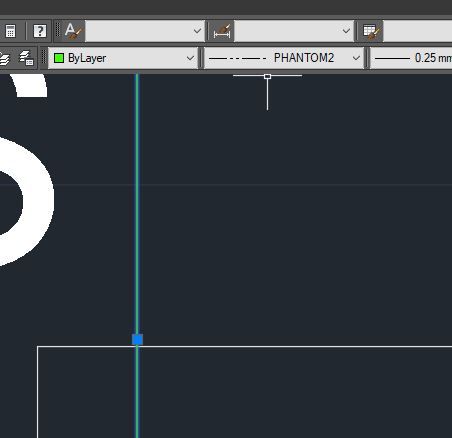This screenshot has width=452, height=438.
Task: Open the PHANTOM2 linetype dropdown arrow
Action: (356, 58)
